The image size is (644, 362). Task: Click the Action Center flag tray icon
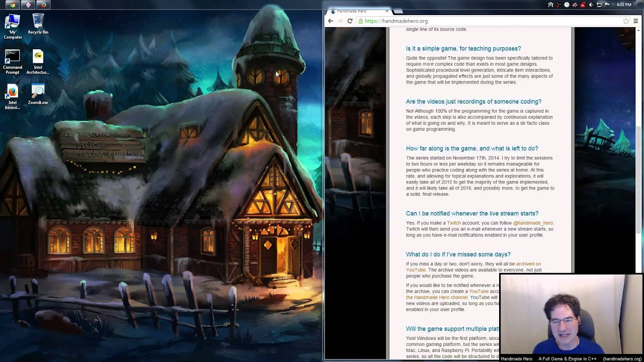[607, 5]
